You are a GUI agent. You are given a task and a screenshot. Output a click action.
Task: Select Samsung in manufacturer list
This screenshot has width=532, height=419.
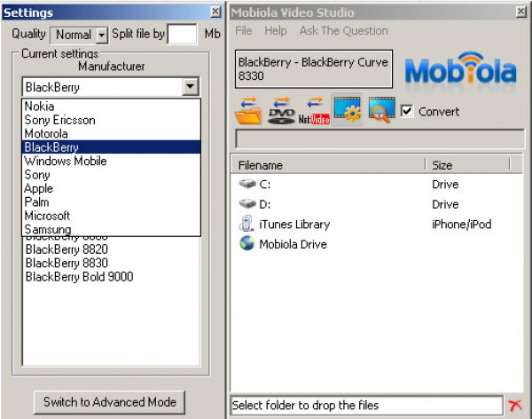[112, 229]
